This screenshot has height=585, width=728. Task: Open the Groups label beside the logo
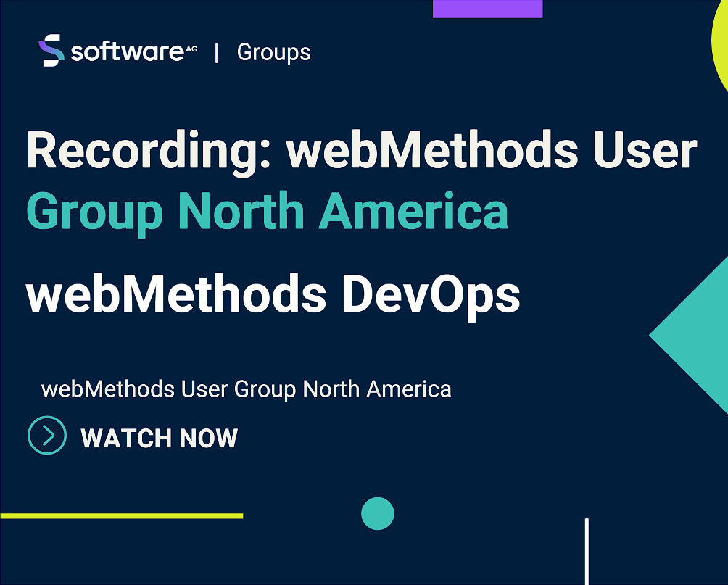(273, 52)
